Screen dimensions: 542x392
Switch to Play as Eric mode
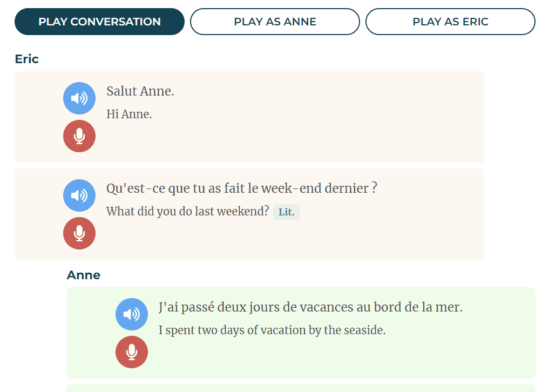pyautogui.click(x=450, y=22)
